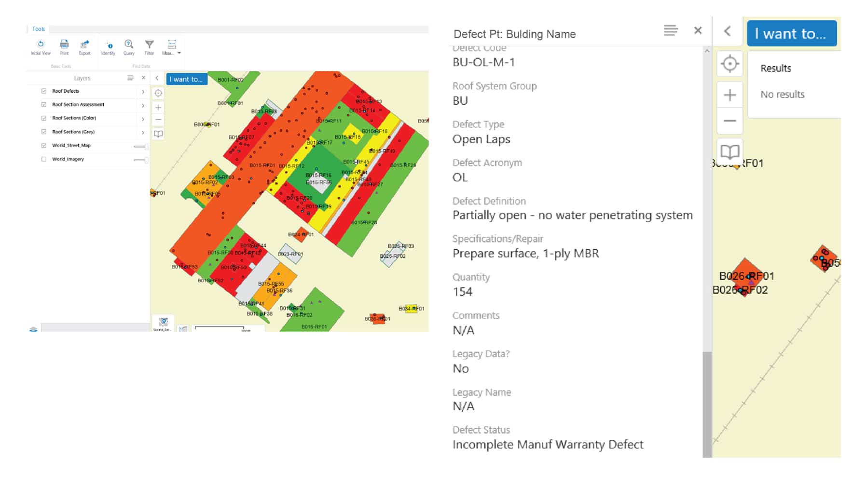Screen dimensions: 868x488
Task: Expand the Roof Sections (Color) layer
Action: click(x=143, y=119)
